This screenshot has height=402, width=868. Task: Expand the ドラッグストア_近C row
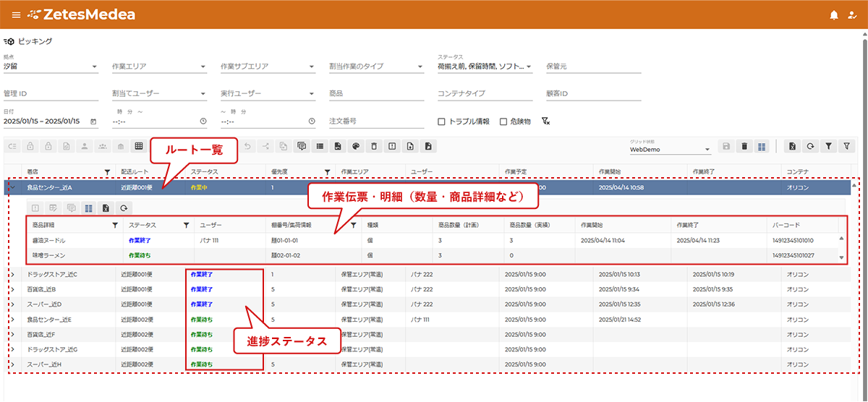click(12, 275)
